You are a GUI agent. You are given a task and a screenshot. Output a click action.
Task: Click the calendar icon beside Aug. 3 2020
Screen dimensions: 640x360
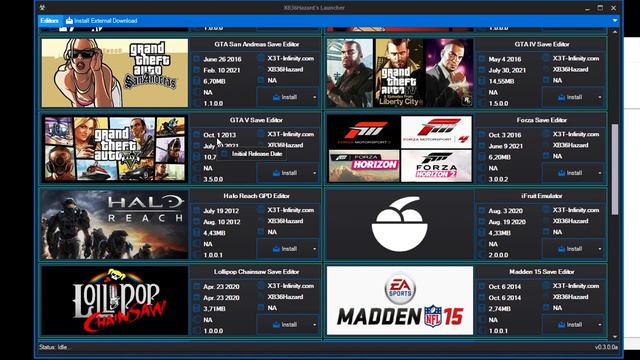pyautogui.click(x=482, y=211)
